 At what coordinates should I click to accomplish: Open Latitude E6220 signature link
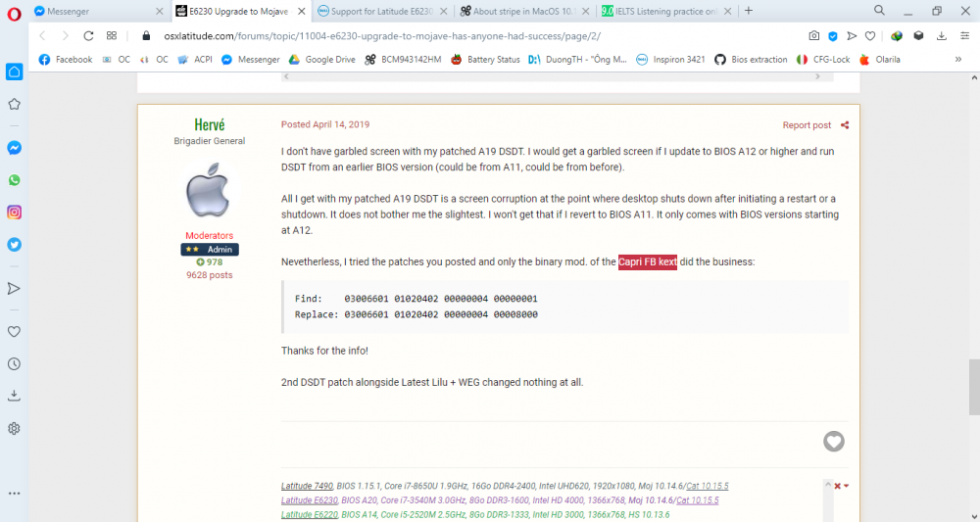310,514
